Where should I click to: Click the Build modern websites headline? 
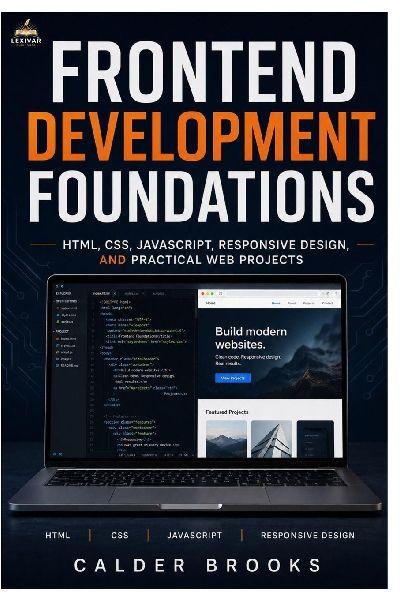point(251,338)
